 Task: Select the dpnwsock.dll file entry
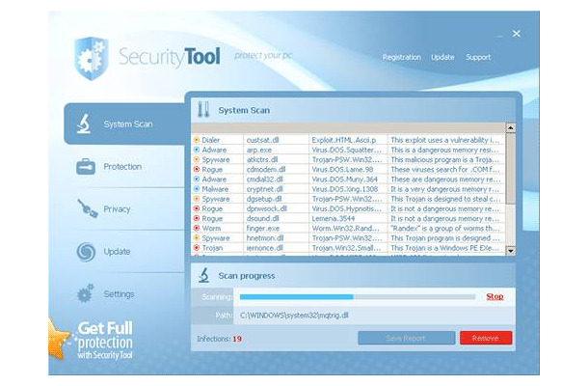[267, 208]
